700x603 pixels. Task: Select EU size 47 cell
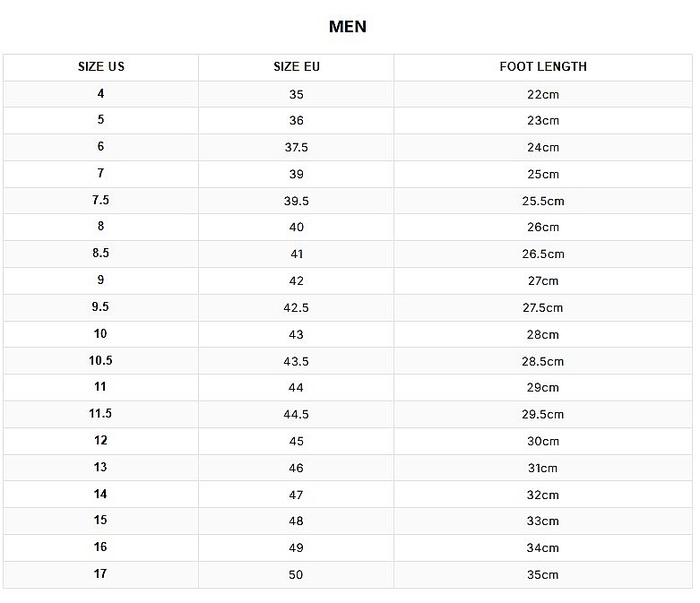[x=297, y=495]
